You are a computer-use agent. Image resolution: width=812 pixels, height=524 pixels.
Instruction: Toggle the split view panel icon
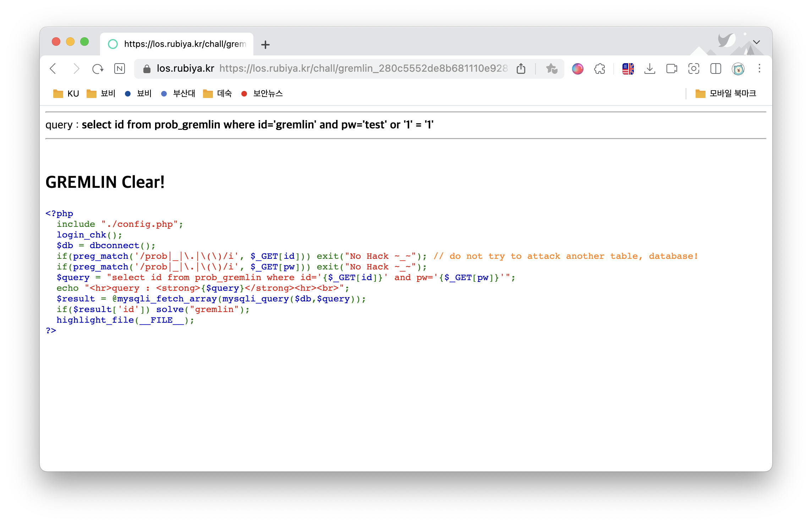715,69
